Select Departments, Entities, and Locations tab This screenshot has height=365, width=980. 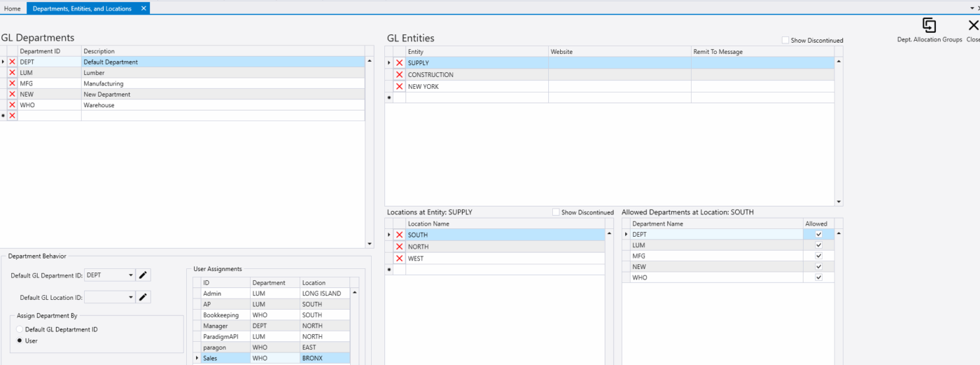pyautogui.click(x=82, y=8)
